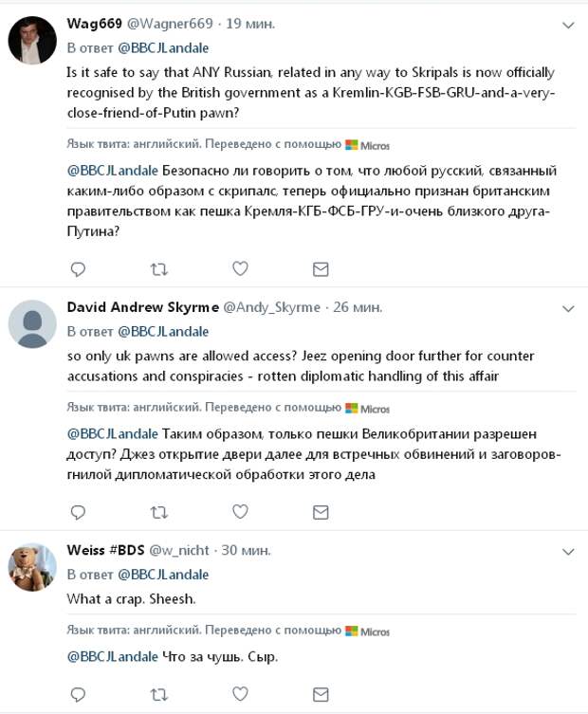This screenshot has height=714, width=588.
Task: Retweet the Weiss #BDS tweet
Action: pyautogui.click(x=159, y=695)
